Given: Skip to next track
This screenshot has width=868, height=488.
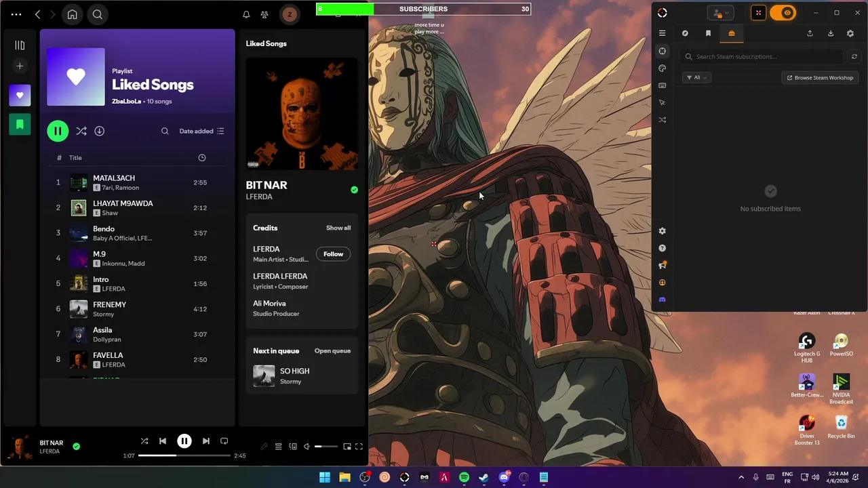Looking at the screenshot, I should click(x=205, y=441).
